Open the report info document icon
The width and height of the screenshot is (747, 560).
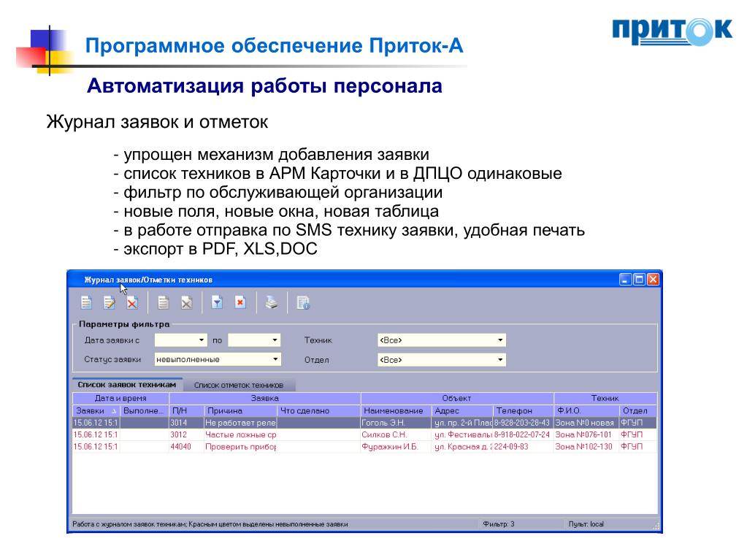tap(303, 302)
